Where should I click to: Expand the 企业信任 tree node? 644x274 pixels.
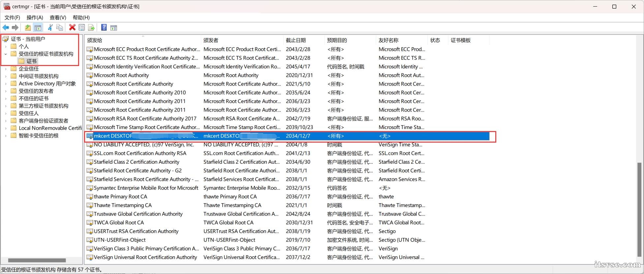(x=6, y=69)
